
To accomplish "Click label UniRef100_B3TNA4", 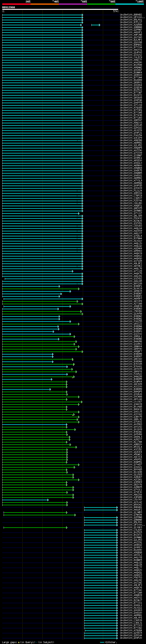I will (131, 239).
